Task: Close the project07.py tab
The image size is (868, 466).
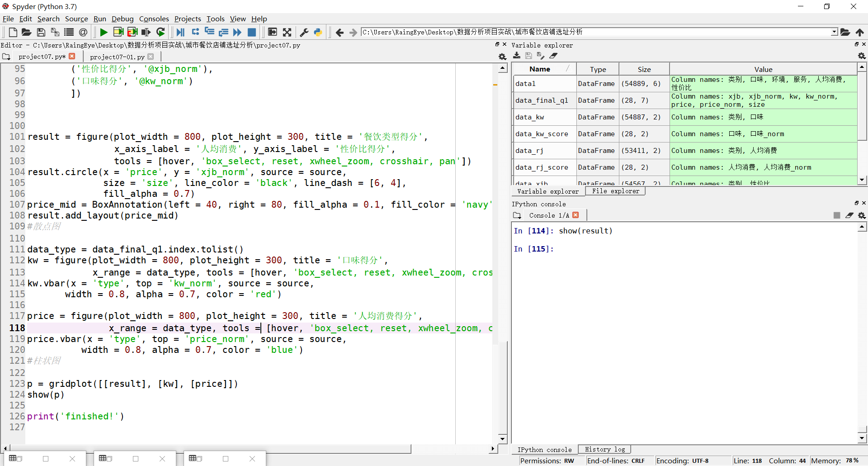Action: point(72,56)
